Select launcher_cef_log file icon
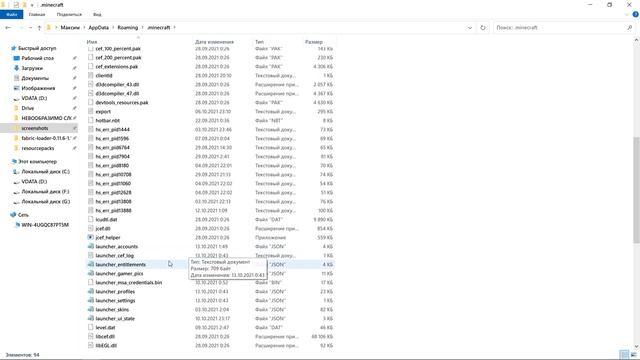The image size is (640, 360). pyautogui.click(x=91, y=256)
